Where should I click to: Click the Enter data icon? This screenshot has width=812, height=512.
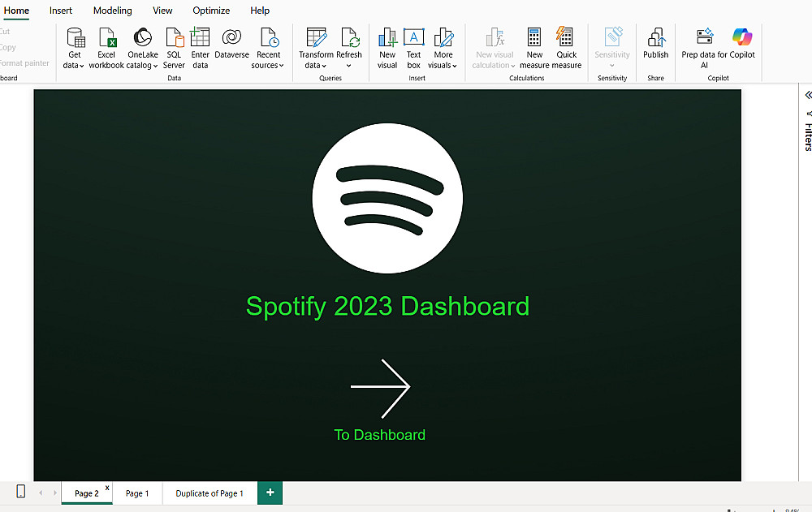tap(200, 37)
